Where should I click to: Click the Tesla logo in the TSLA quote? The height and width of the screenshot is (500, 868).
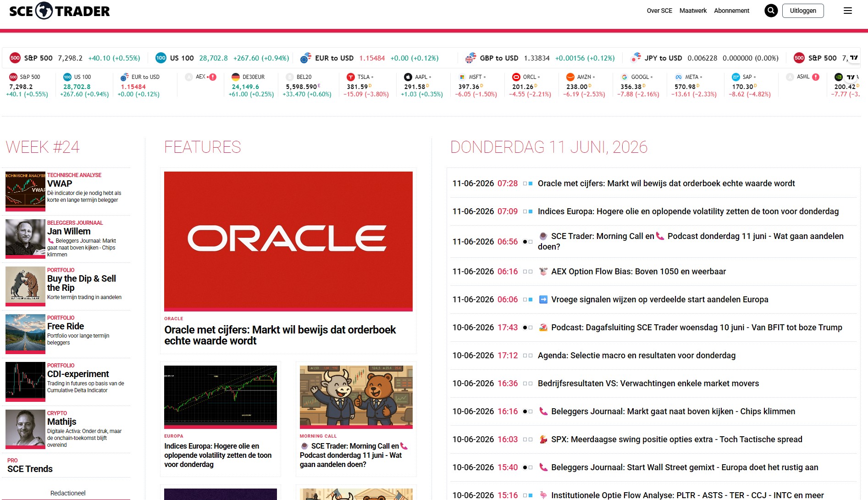[351, 77]
